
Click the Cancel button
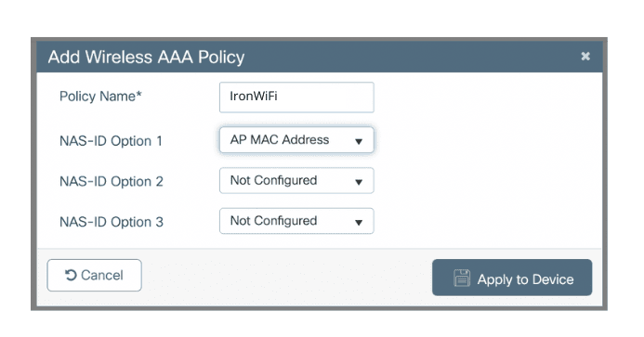(95, 275)
